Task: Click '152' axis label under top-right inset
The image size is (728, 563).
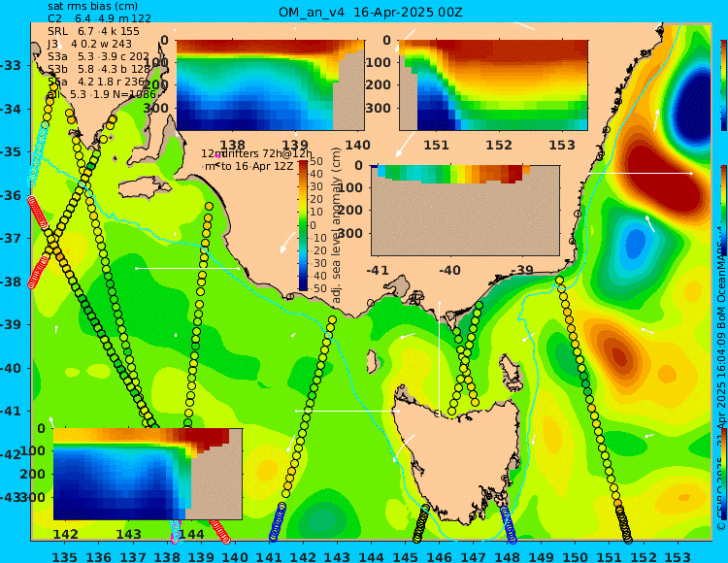Action: [499, 145]
